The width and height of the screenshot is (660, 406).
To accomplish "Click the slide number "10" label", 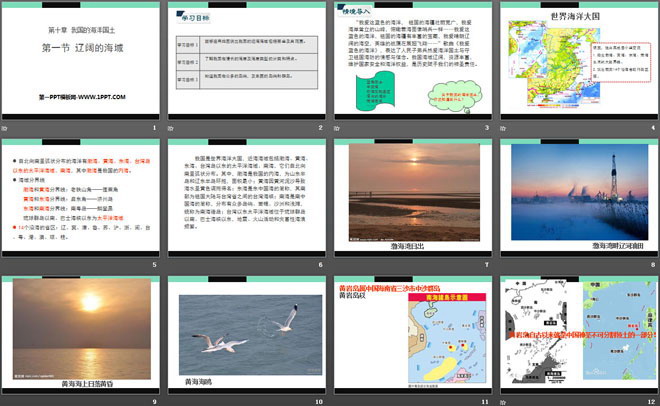I will click(319, 402).
